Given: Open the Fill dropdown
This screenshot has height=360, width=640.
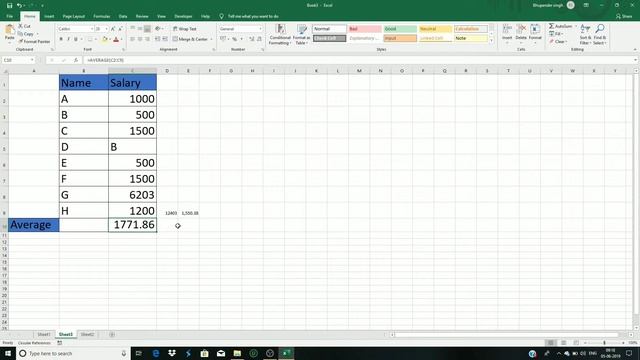Looking at the screenshot, I should [x=556, y=34].
